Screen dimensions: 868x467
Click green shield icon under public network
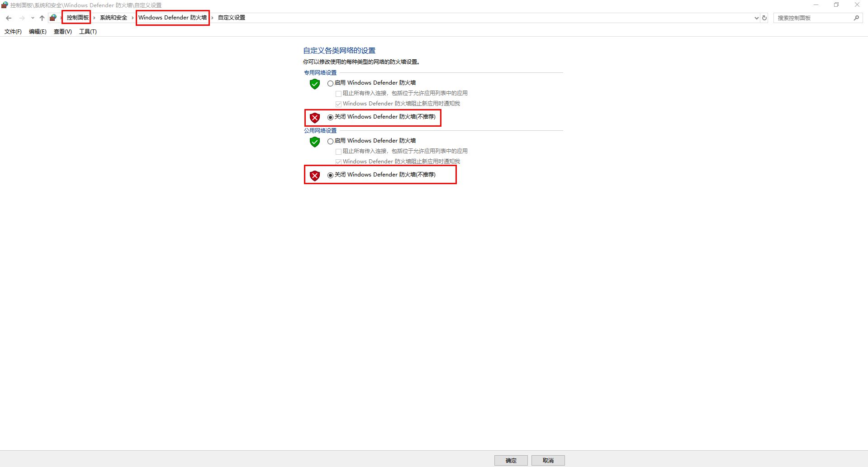pos(315,142)
